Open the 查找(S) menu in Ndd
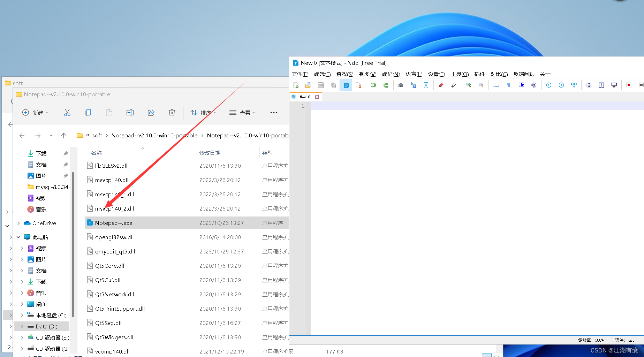Screen dimensions: 644x357 (x=344, y=74)
